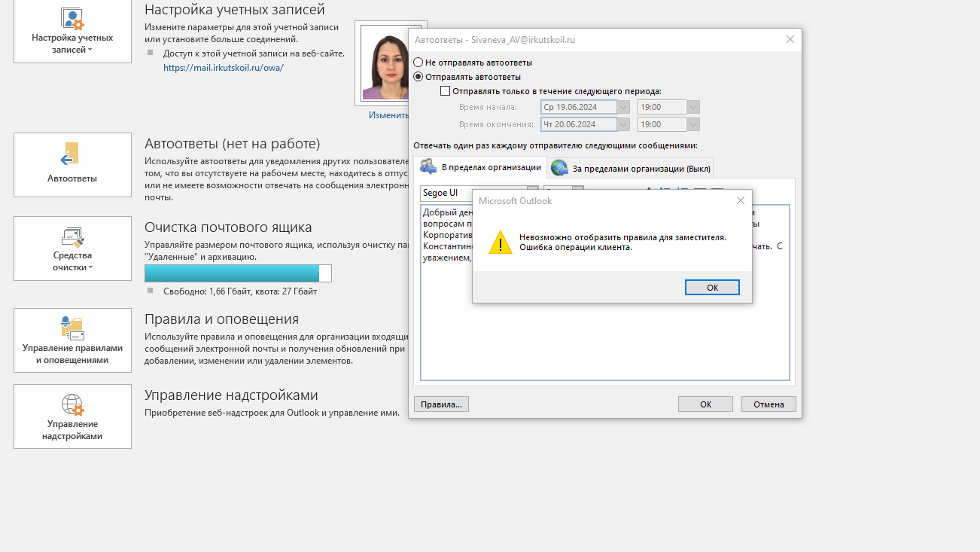Click the heading Правила и оповещения
980x552 pixels.
221,319
